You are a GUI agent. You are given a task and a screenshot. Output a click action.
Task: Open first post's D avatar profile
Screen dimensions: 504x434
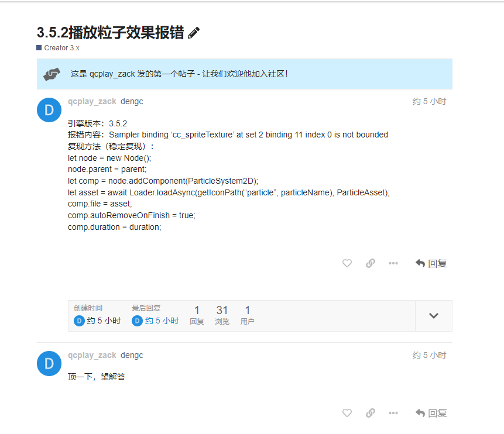click(x=49, y=110)
